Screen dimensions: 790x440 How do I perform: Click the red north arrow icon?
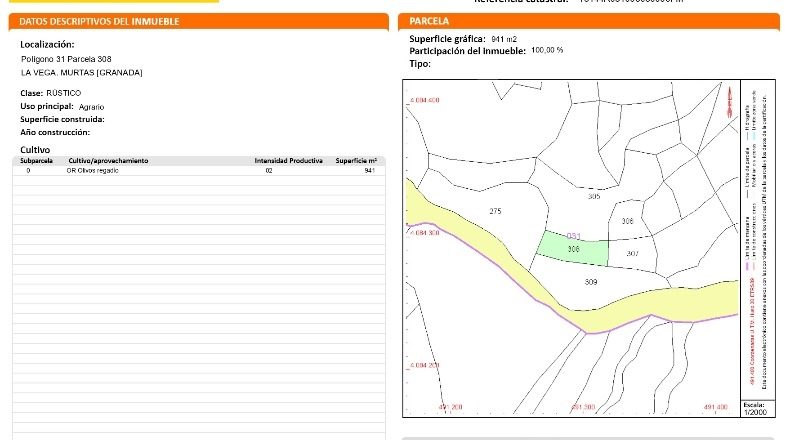(729, 103)
